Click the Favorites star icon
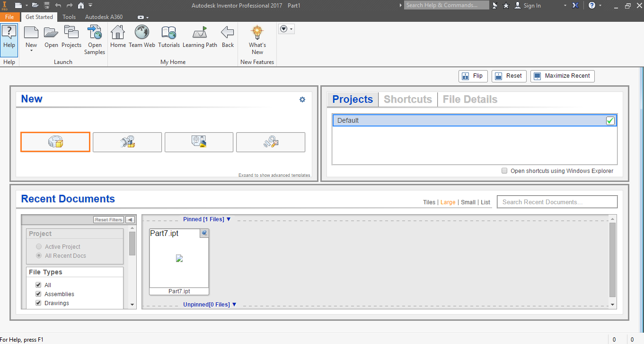This screenshot has height=344, width=644. pos(506,5)
